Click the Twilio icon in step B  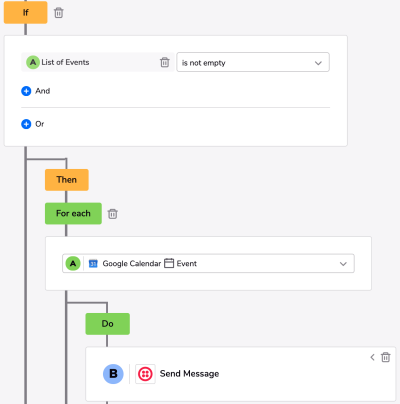tap(145, 374)
